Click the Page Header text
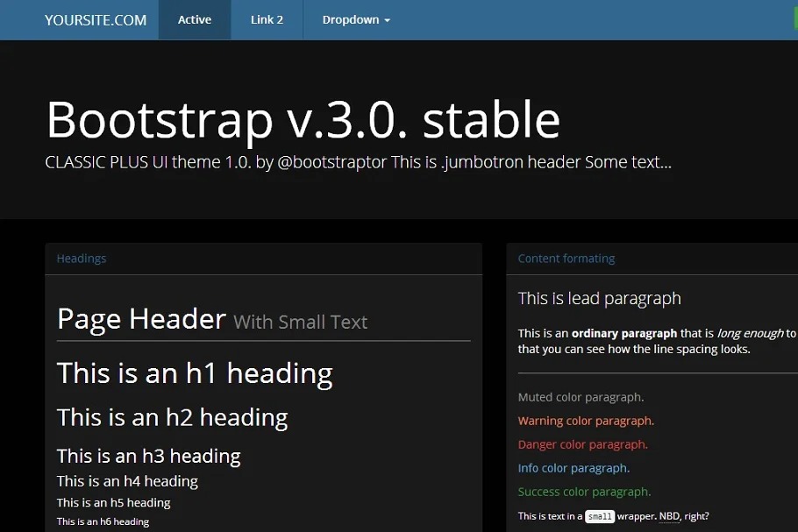The image size is (798, 532). coord(141,319)
